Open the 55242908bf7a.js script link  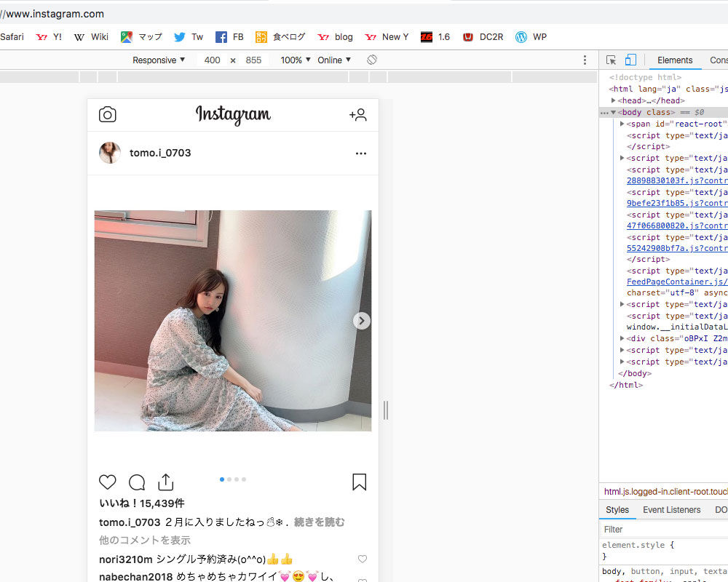click(677, 248)
